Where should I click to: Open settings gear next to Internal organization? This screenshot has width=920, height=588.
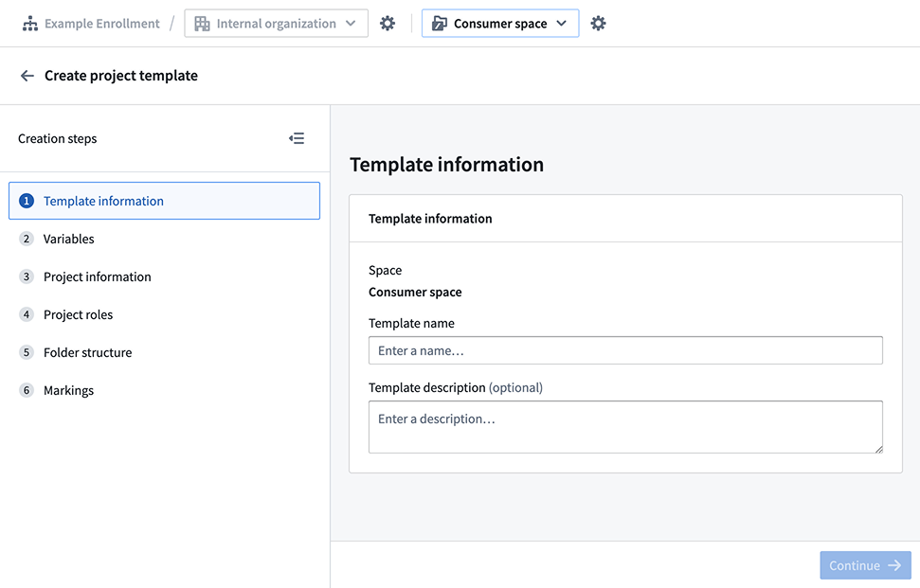point(388,24)
